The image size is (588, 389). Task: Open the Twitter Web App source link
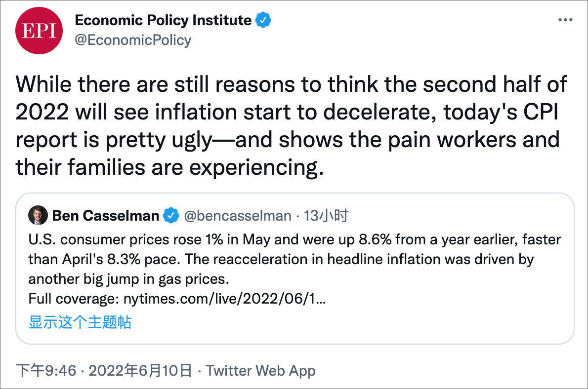[260, 370]
